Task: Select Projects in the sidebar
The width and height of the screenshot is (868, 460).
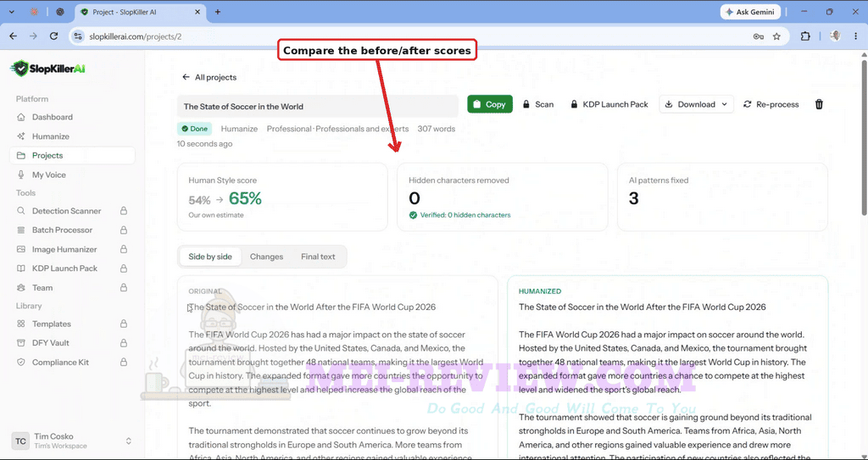Action: coord(72,156)
